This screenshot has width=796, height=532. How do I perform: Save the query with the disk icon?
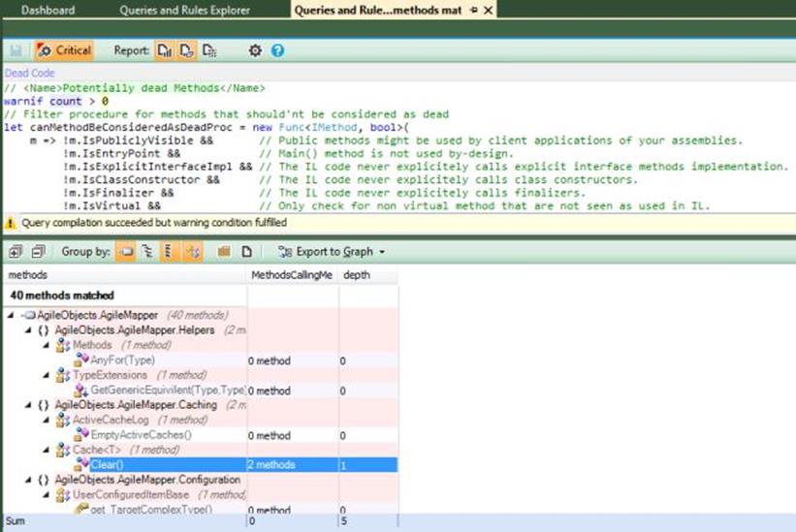pos(16,50)
